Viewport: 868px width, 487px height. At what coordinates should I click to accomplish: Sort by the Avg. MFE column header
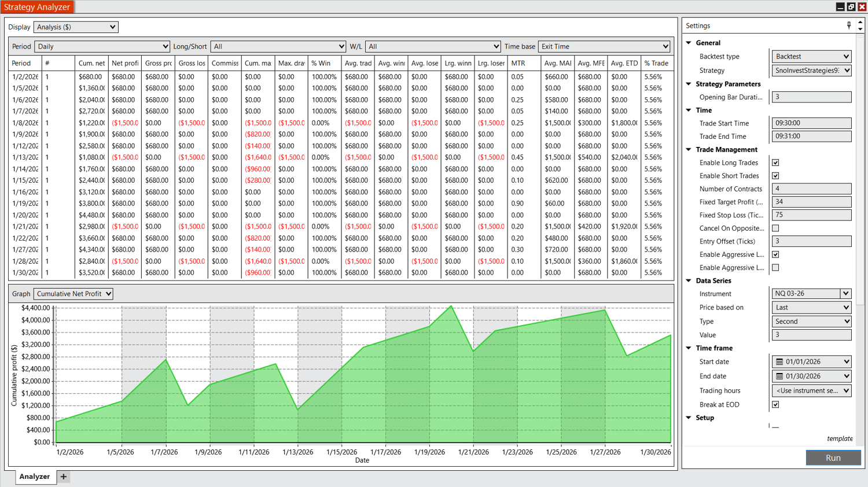click(591, 63)
